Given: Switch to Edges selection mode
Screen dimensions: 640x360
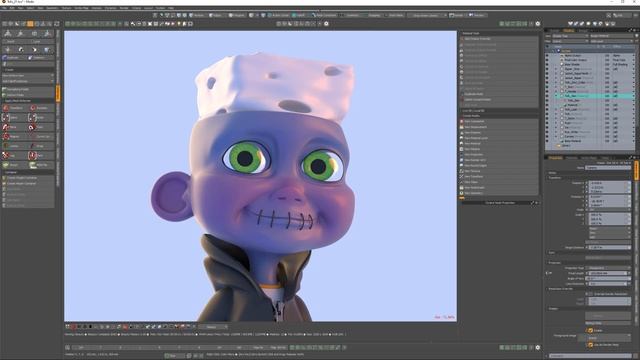Looking at the screenshot, I should point(217,15).
